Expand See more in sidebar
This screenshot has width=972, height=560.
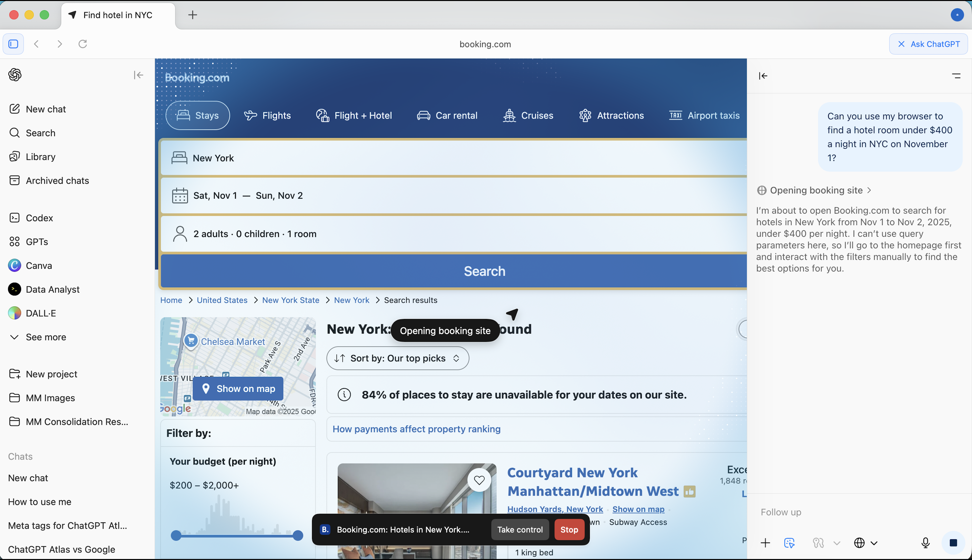tap(45, 337)
